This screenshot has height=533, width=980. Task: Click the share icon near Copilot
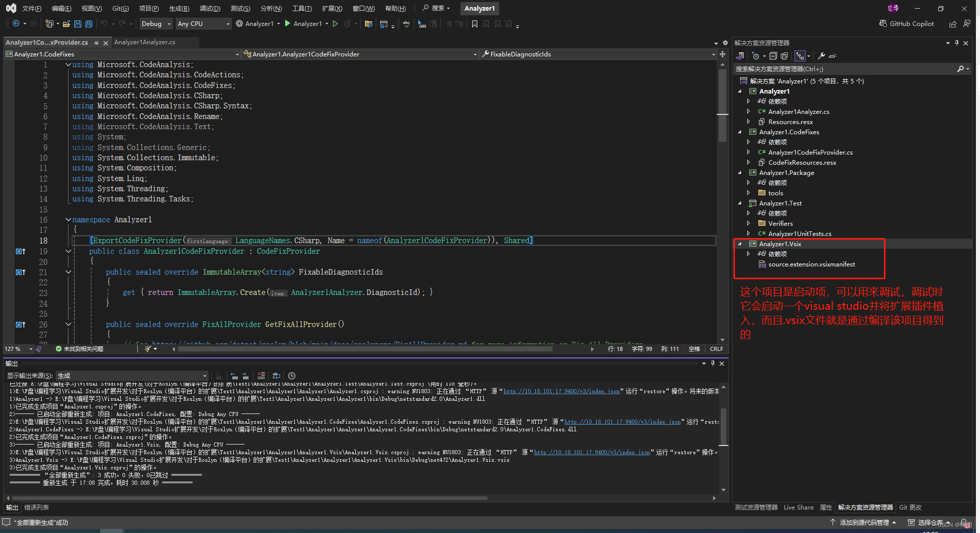953,23
